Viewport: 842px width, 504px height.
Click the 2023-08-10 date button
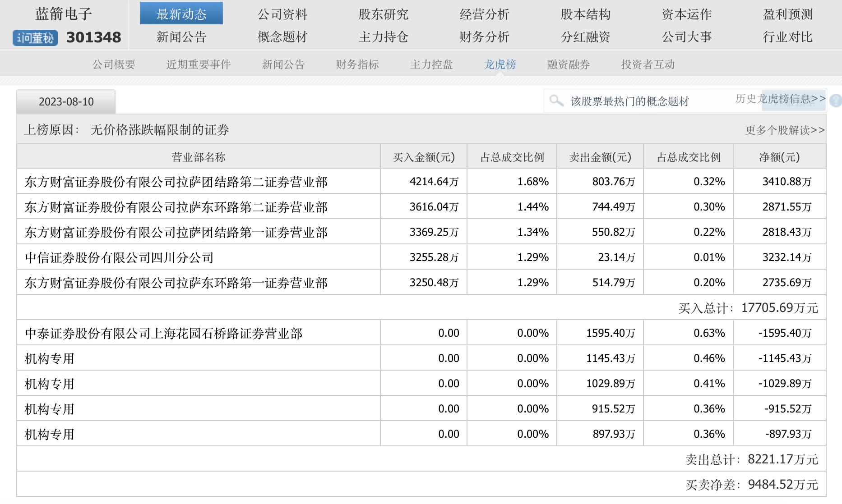pos(66,101)
